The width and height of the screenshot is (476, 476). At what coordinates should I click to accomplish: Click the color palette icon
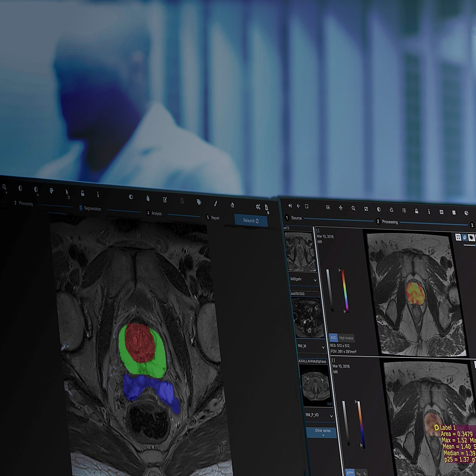click(51, 191)
